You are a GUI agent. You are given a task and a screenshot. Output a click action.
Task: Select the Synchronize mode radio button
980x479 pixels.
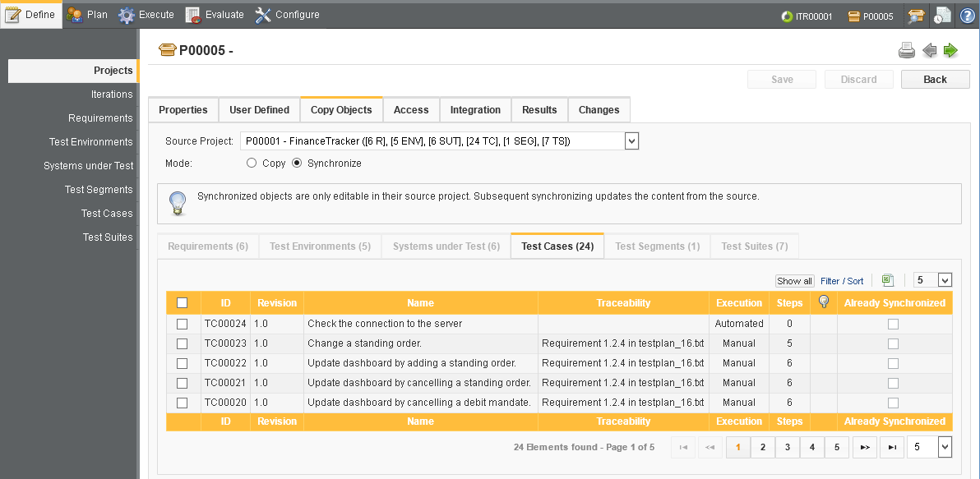[297, 164]
